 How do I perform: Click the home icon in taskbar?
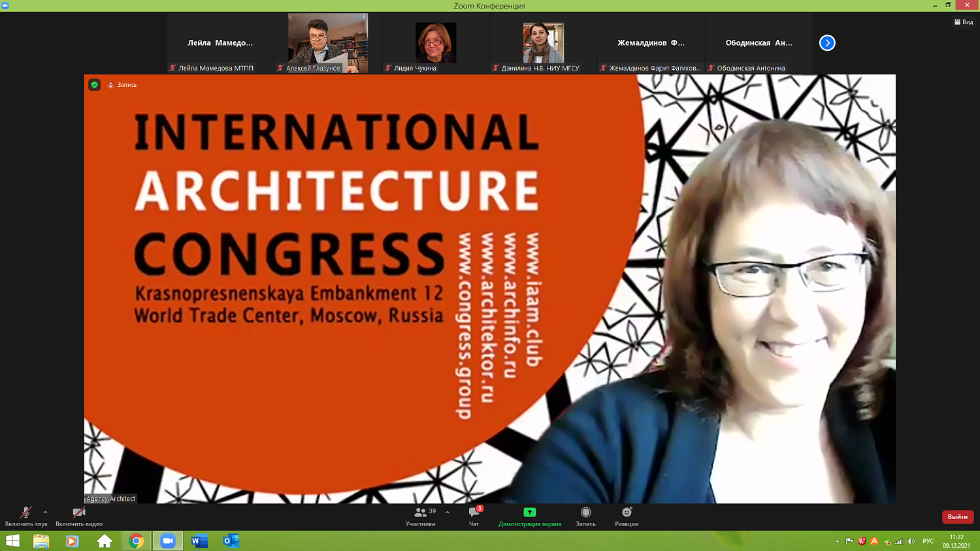(105, 541)
